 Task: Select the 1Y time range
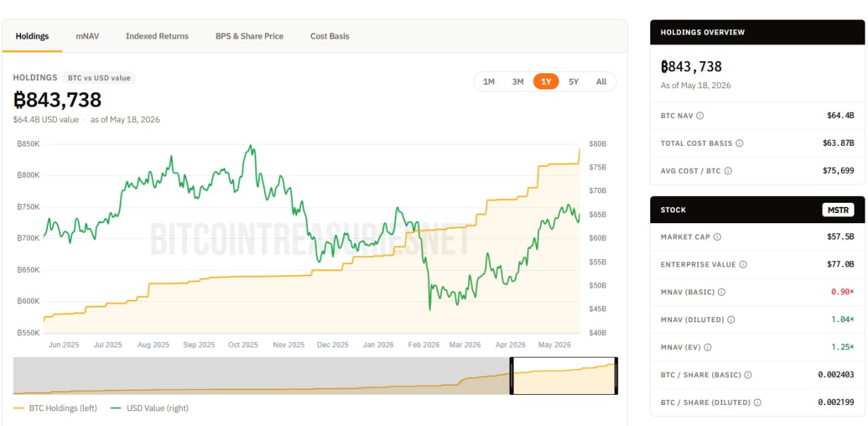(x=546, y=81)
